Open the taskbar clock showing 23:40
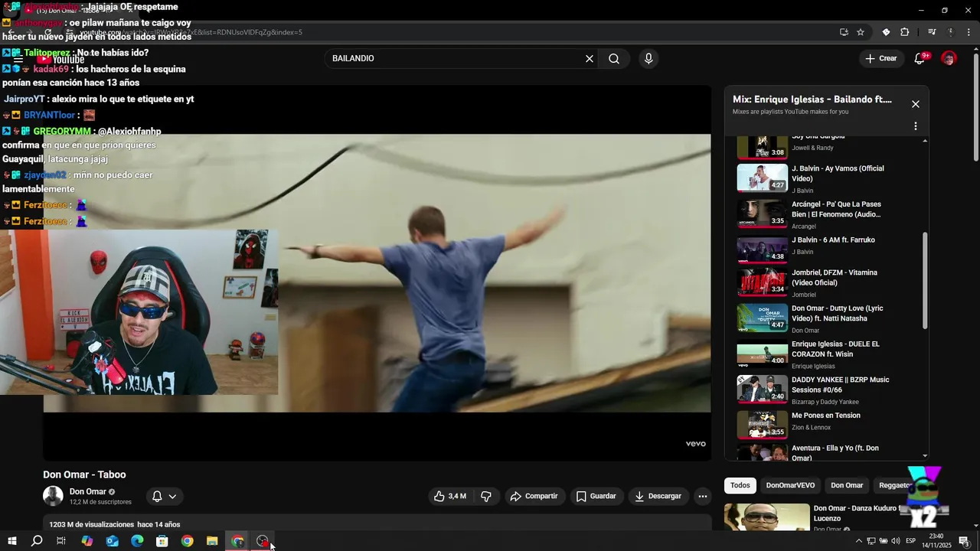The image size is (980, 551). tap(936, 541)
